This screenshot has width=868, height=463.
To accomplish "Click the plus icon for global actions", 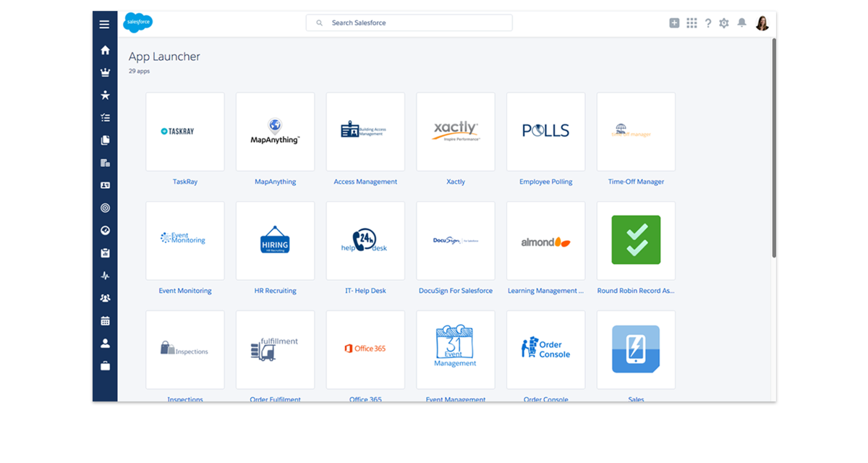I will 674,23.
